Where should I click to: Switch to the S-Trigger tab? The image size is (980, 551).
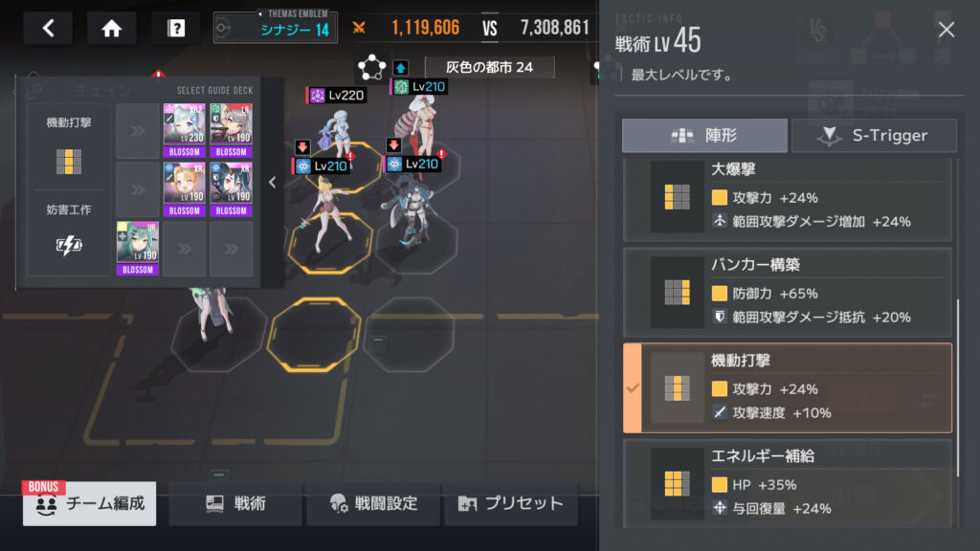[x=874, y=136]
